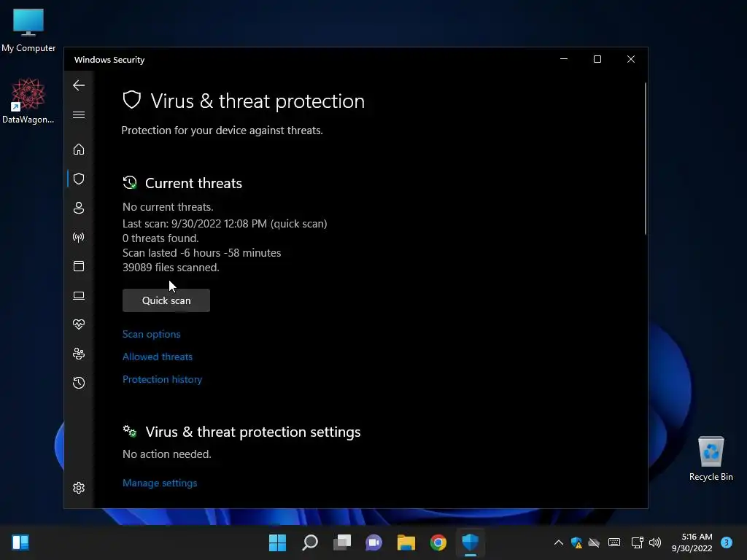Select Virus & threat protection shield icon
747x560 pixels.
(79, 179)
